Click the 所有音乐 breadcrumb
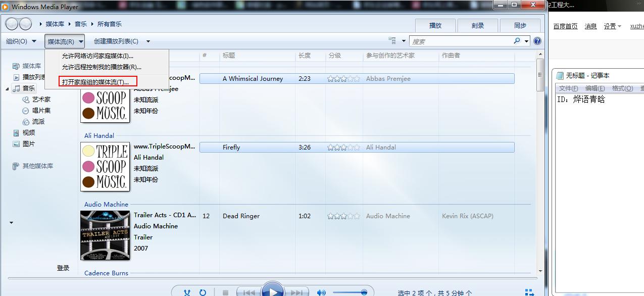The height and width of the screenshot is (296, 644). click(x=110, y=24)
